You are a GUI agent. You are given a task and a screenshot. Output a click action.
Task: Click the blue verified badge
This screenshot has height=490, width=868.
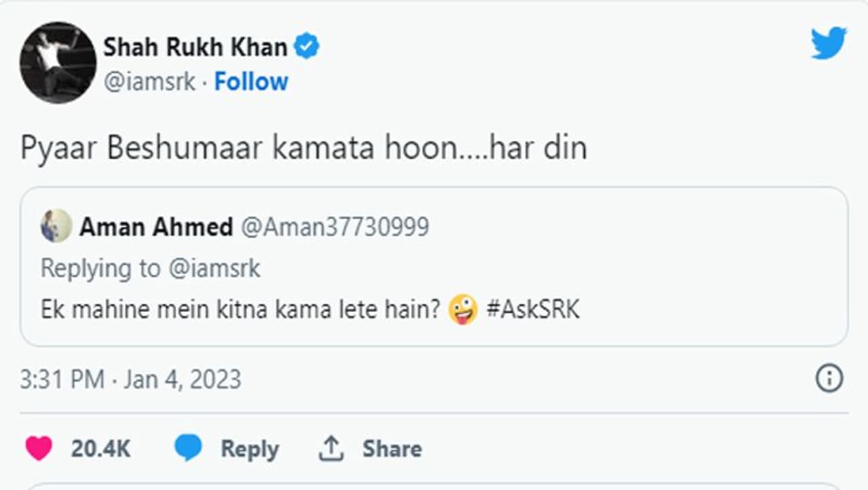coord(307,47)
